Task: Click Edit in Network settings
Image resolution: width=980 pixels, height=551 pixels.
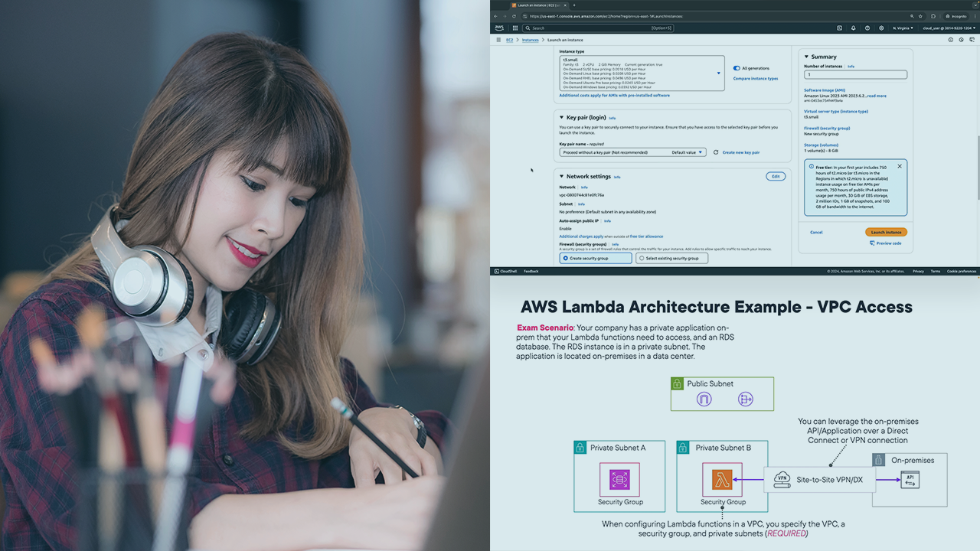Action: [775, 176]
